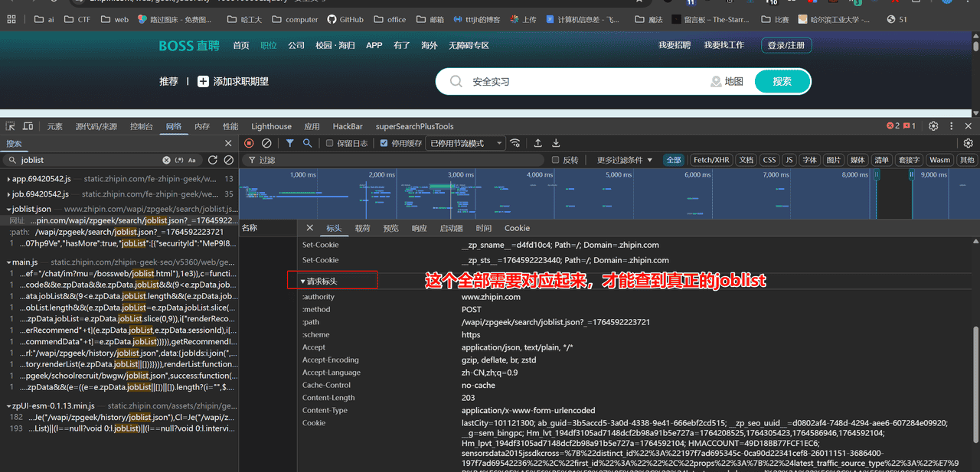Open the 更多过滤条件 dropdown
Screen dimensions: 980x472
pos(620,159)
